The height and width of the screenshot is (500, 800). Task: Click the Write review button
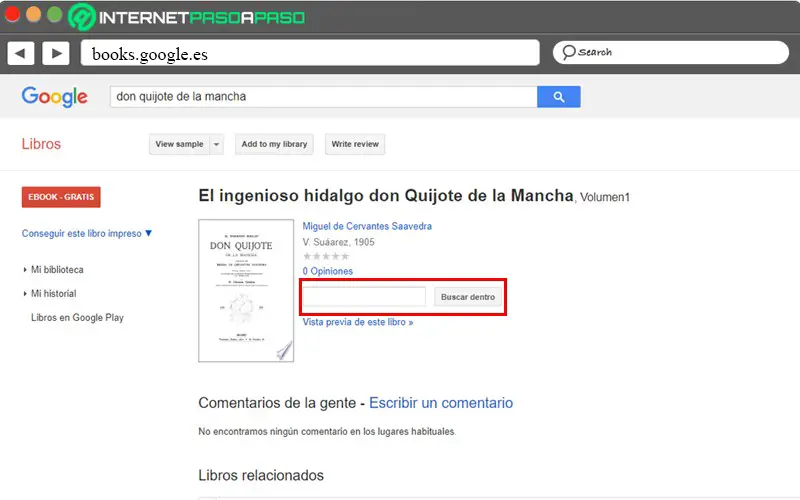(x=355, y=144)
